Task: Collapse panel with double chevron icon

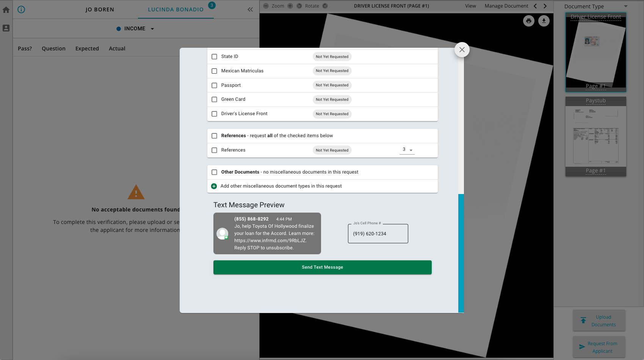Action: (x=250, y=9)
